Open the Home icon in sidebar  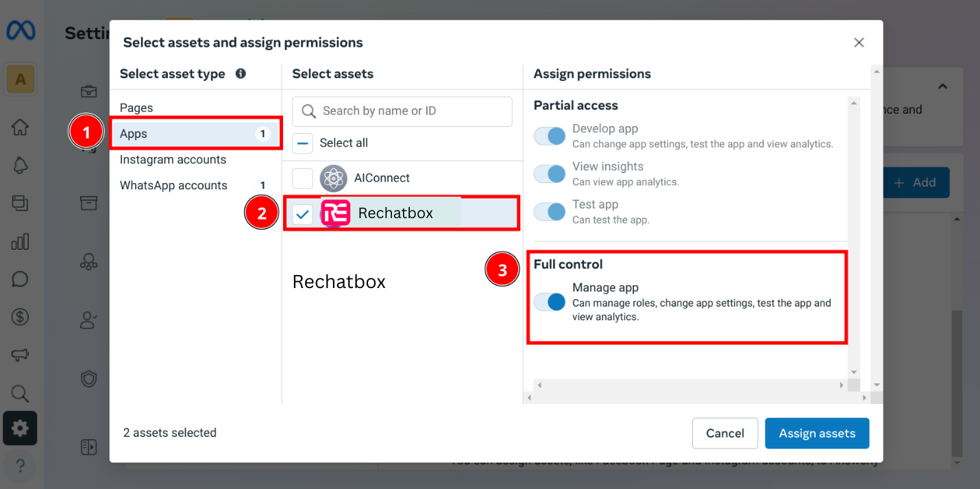click(20, 128)
